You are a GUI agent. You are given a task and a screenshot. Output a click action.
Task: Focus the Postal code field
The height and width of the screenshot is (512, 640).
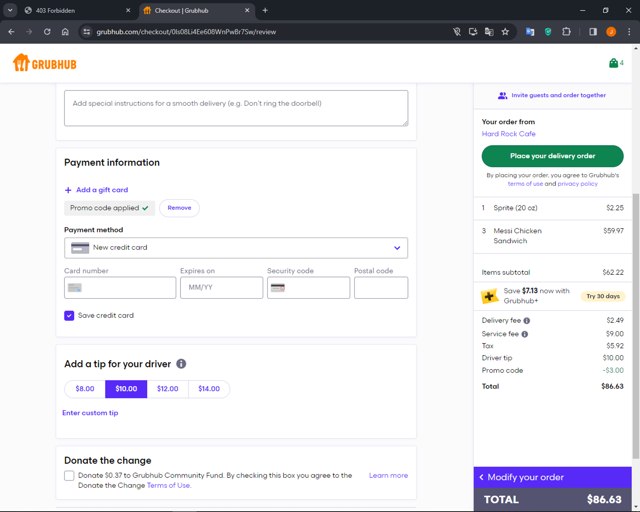[381, 287]
